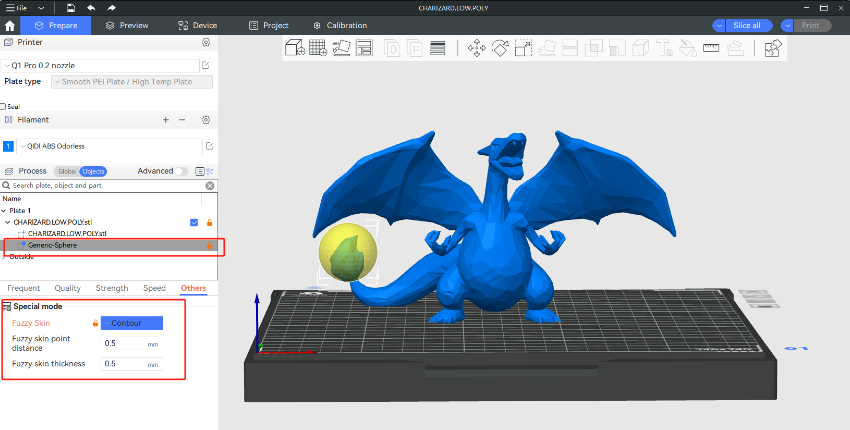Screen dimensions: 850x430
Task: Click the Add plate grid icon
Action: click(318, 47)
